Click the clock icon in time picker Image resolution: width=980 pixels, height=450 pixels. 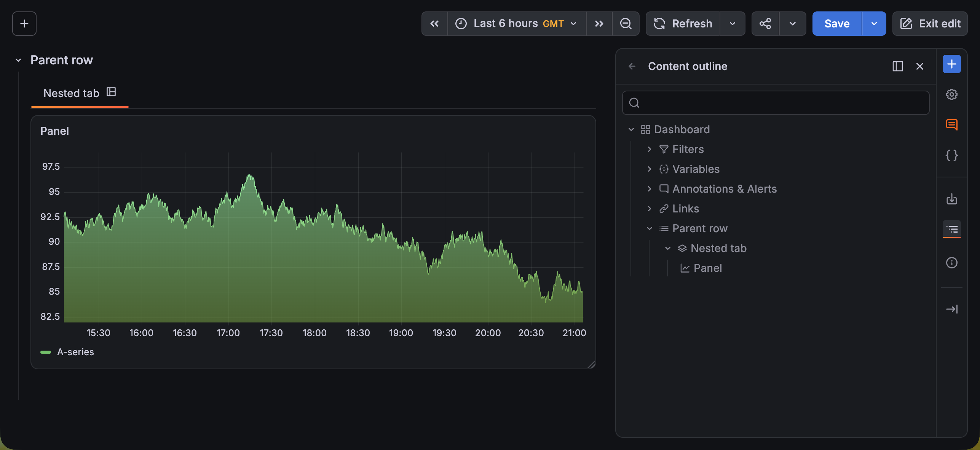click(461, 24)
